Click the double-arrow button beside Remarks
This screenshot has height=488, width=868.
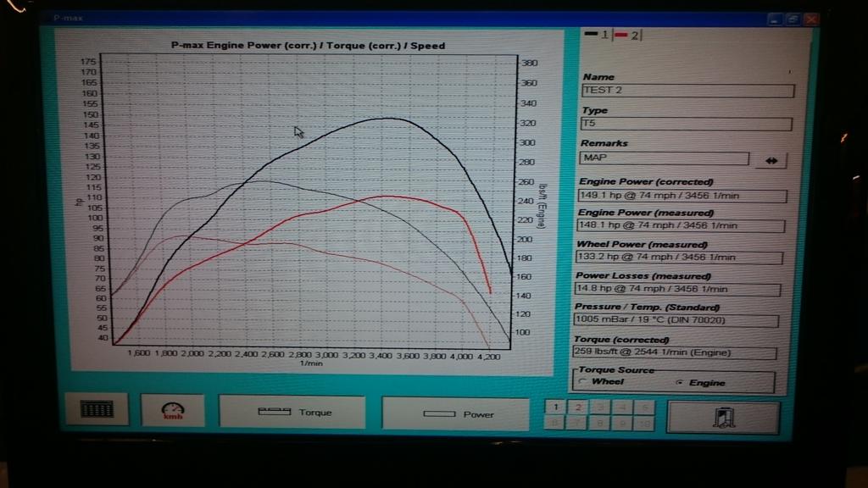pos(771,160)
